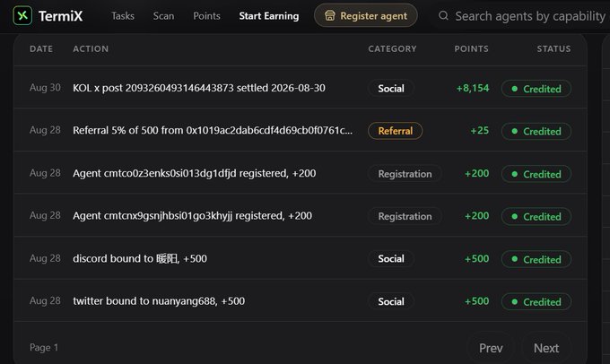Click Credited status in cmtcnx9gsnjh row
The image size is (610, 364).
click(x=536, y=216)
